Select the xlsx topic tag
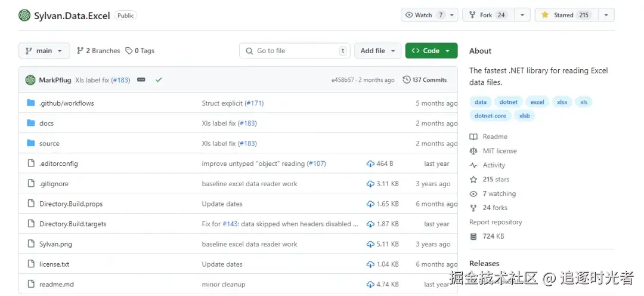The image size is (644, 296). click(x=562, y=102)
